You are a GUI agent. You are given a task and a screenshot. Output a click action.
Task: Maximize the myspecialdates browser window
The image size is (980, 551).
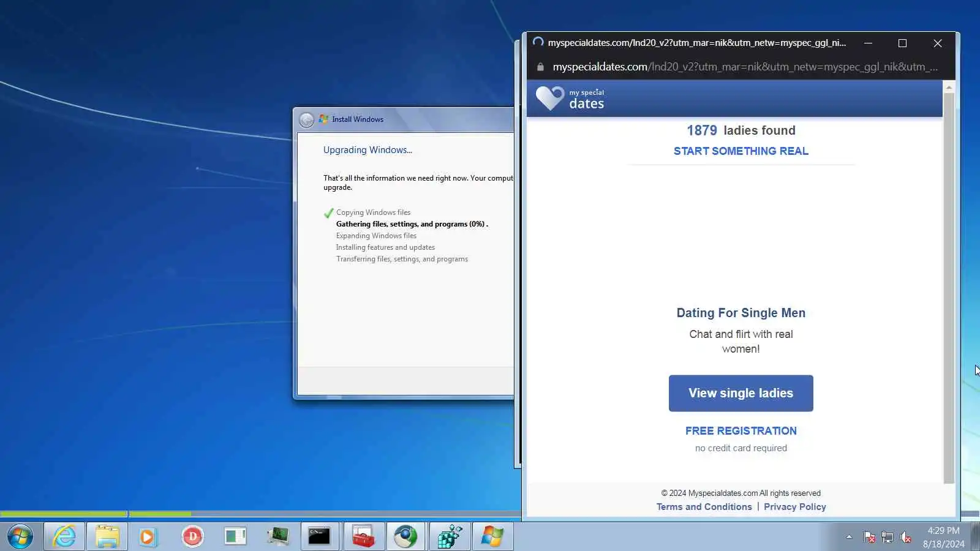pyautogui.click(x=902, y=43)
